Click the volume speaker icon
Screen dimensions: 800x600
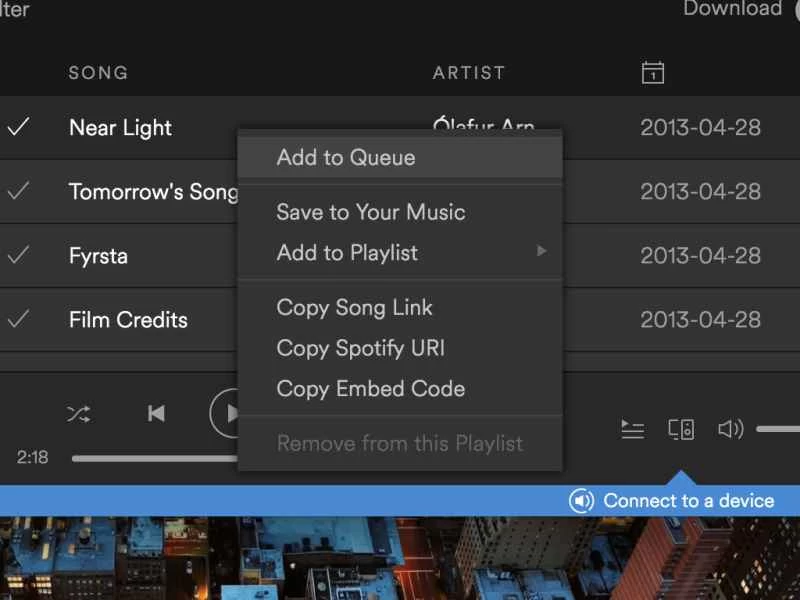click(x=731, y=429)
